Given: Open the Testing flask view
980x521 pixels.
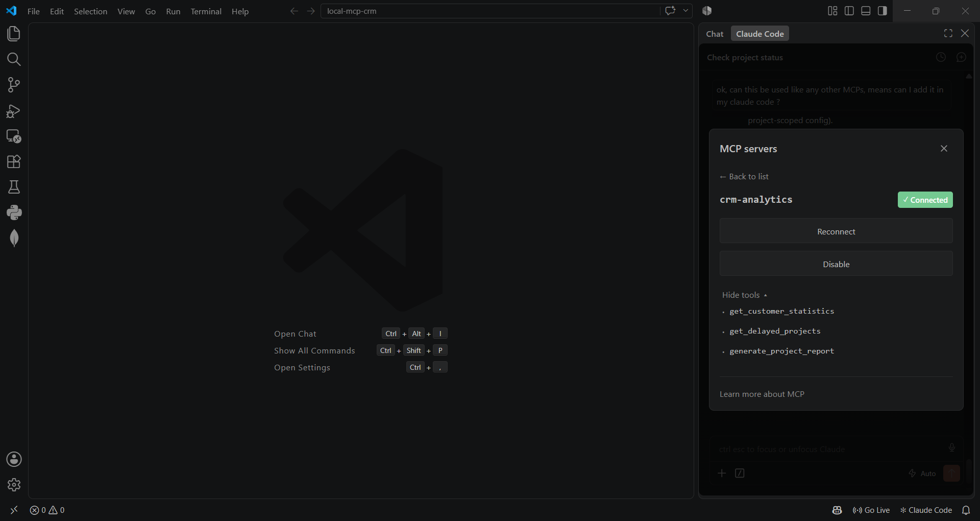Looking at the screenshot, I should pyautogui.click(x=14, y=187).
